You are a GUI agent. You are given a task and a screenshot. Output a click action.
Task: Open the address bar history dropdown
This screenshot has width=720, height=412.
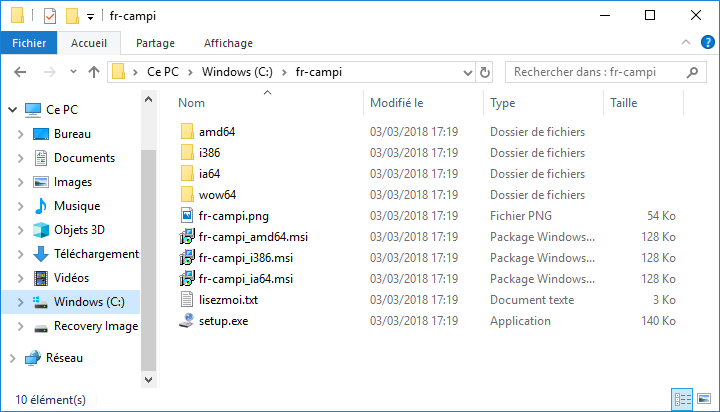[x=468, y=73]
